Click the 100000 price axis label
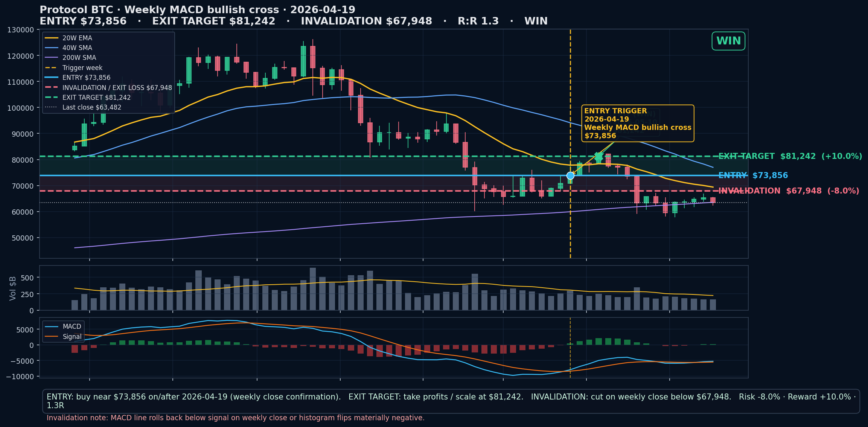 click(x=20, y=108)
